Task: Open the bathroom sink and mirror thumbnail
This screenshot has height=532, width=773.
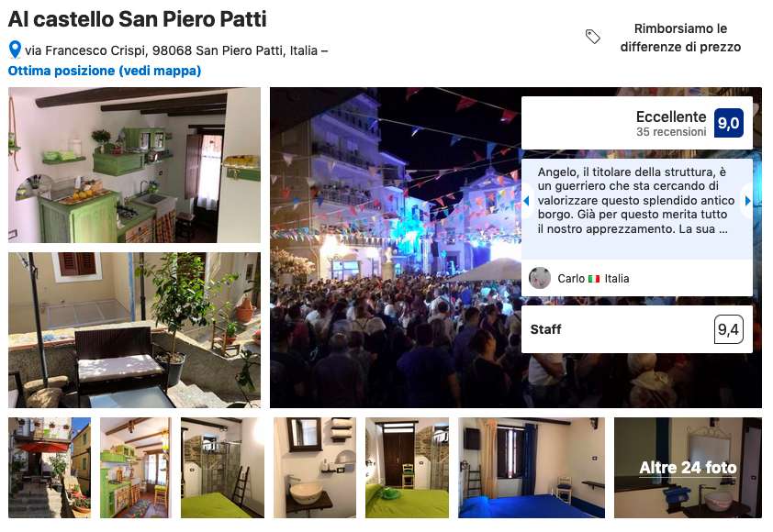Action: (x=315, y=468)
